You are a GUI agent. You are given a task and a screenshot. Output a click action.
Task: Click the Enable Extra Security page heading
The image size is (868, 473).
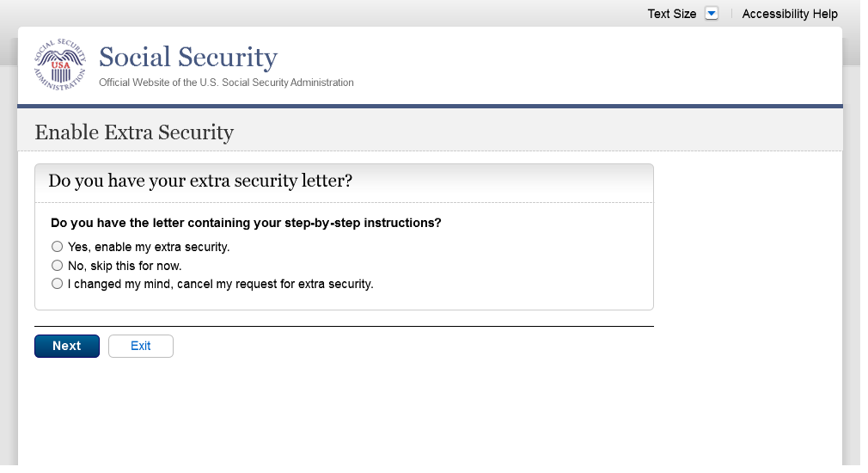[x=134, y=132]
